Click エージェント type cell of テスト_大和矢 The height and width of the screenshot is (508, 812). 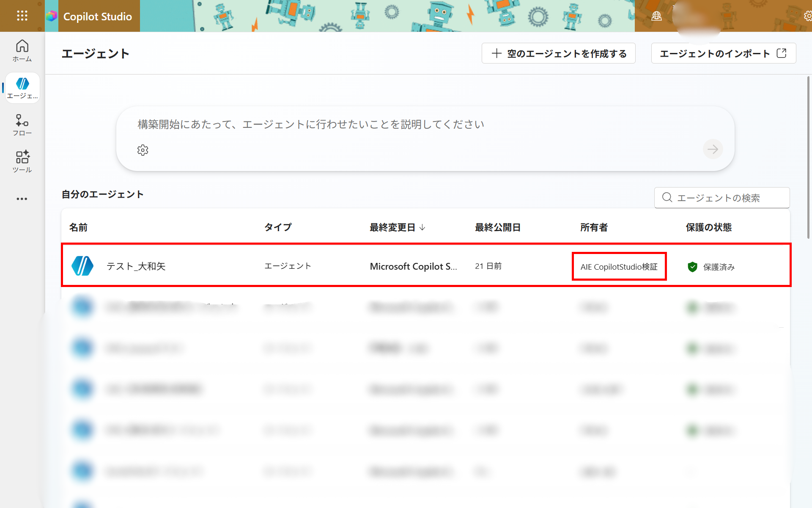pyautogui.click(x=288, y=266)
